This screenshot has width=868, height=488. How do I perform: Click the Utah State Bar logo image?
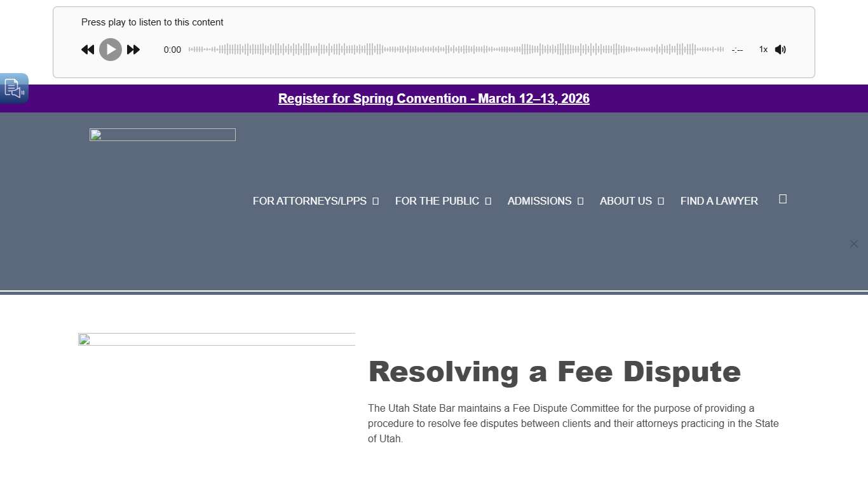(x=162, y=135)
